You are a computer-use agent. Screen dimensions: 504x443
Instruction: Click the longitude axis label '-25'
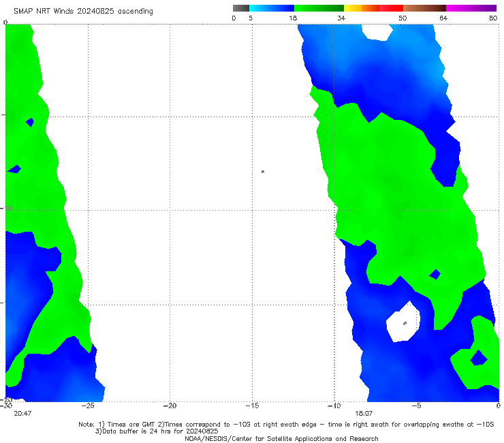[88, 406]
